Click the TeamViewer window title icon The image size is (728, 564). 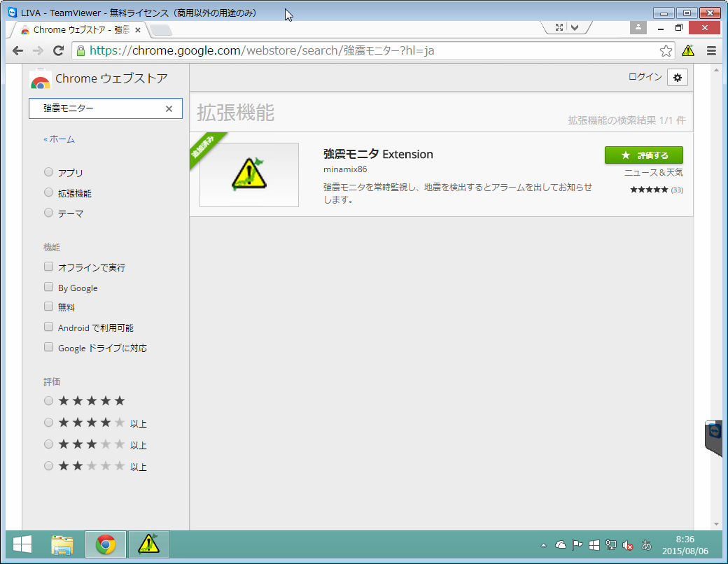[13, 13]
